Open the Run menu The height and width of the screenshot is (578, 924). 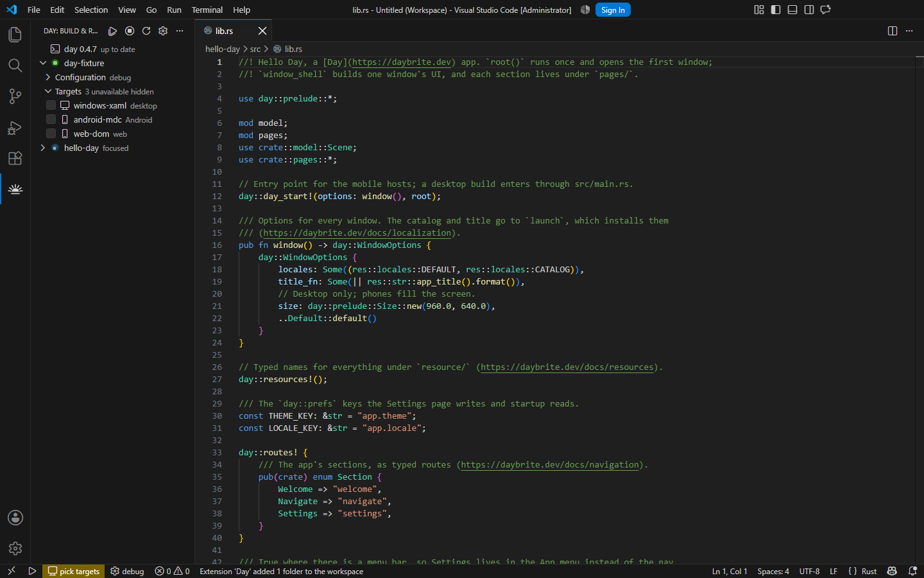174,10
